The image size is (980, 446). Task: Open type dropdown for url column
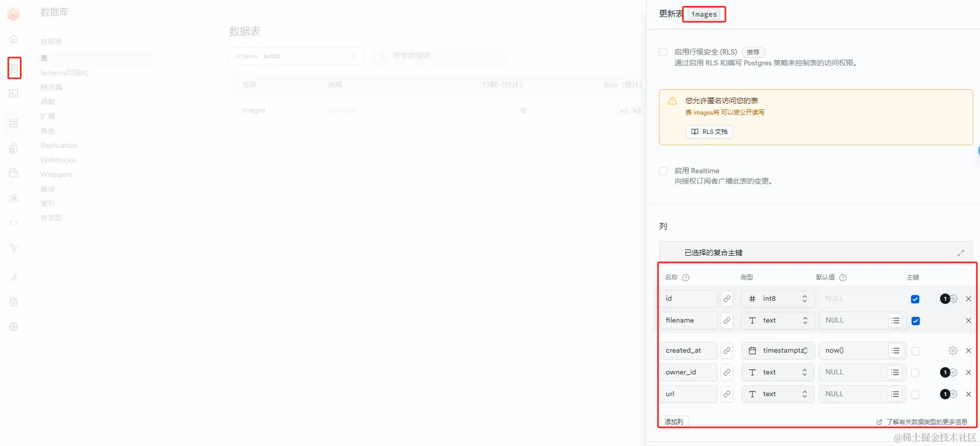tap(778, 394)
